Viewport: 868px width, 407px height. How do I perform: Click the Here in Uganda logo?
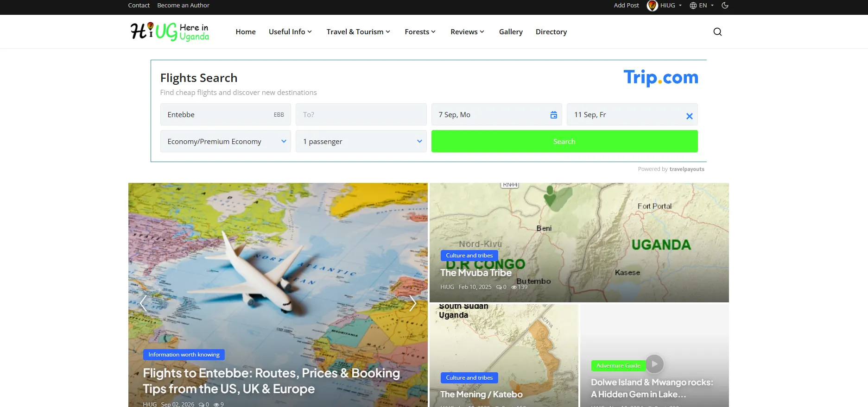pyautogui.click(x=170, y=31)
